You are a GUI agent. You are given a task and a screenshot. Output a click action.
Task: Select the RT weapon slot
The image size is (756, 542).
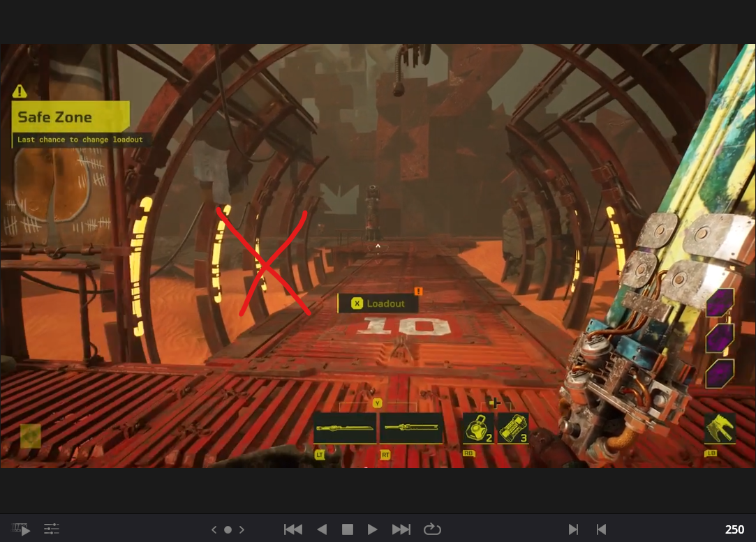point(411,428)
